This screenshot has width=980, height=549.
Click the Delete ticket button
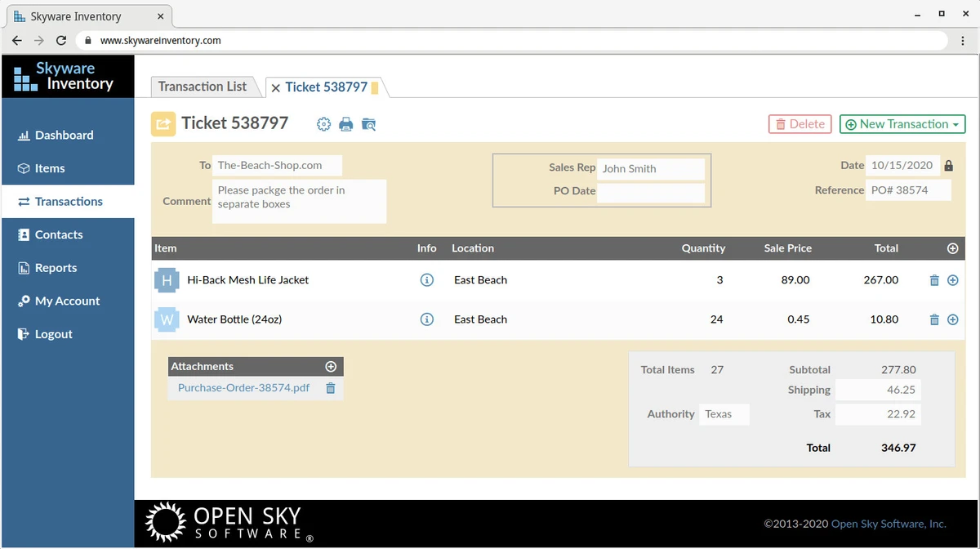point(799,123)
